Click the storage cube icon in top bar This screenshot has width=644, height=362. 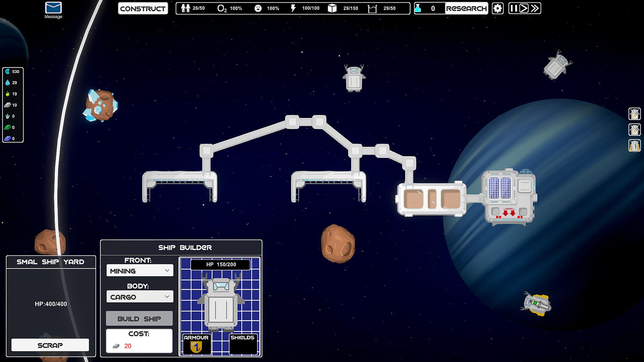[x=332, y=8]
